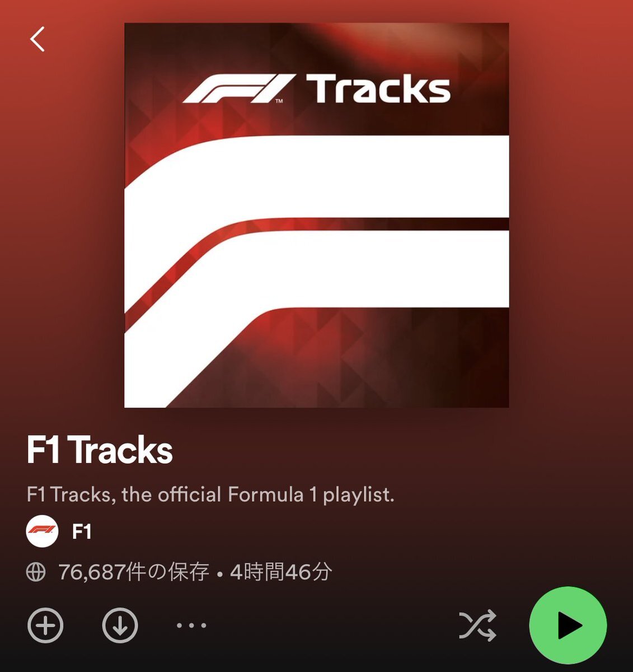Tap the F1 creator avatar logo

(x=43, y=531)
